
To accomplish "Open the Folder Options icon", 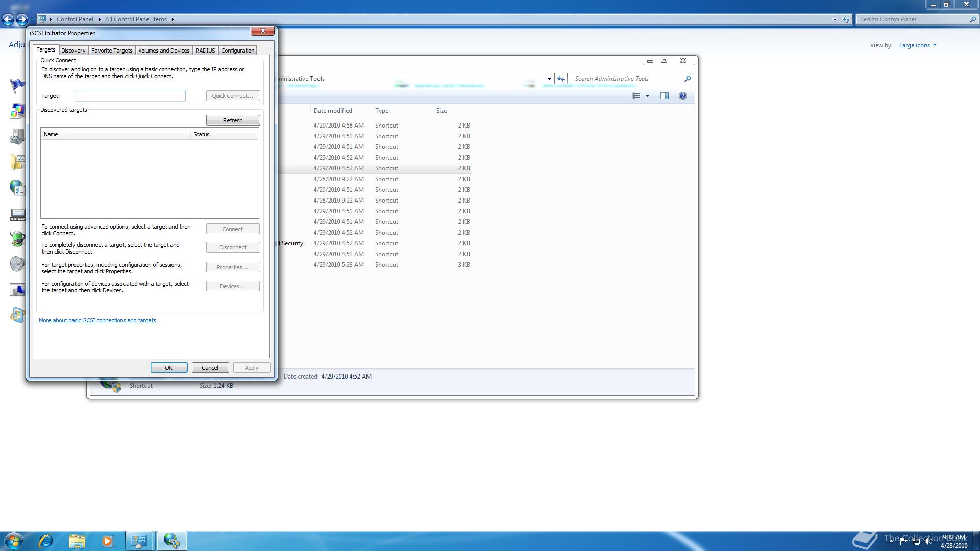I will coord(17,162).
